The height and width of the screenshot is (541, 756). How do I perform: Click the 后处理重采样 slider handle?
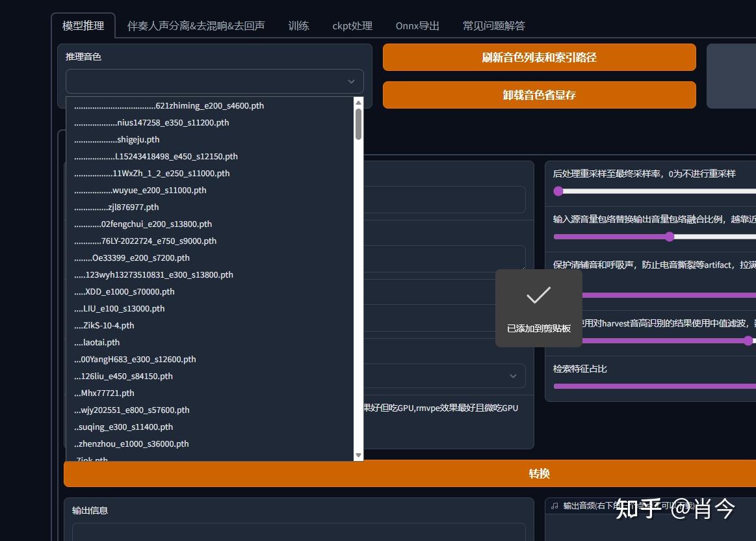558,191
